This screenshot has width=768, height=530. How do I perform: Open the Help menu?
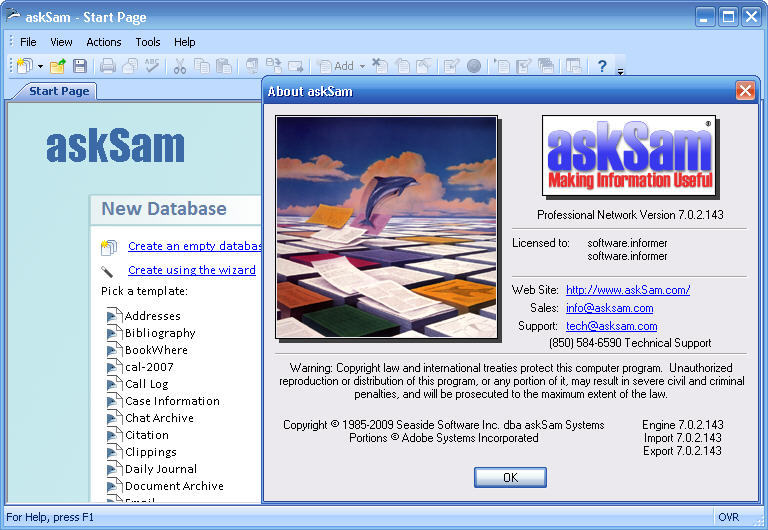pos(185,42)
